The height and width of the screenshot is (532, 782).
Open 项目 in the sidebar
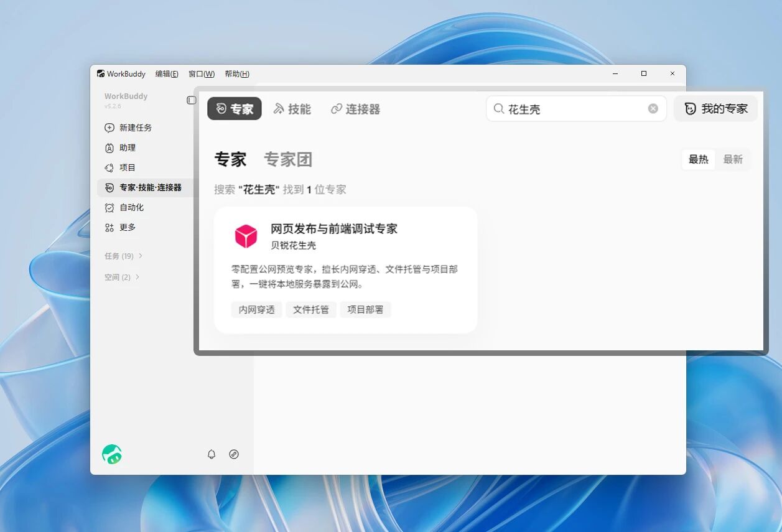click(128, 167)
